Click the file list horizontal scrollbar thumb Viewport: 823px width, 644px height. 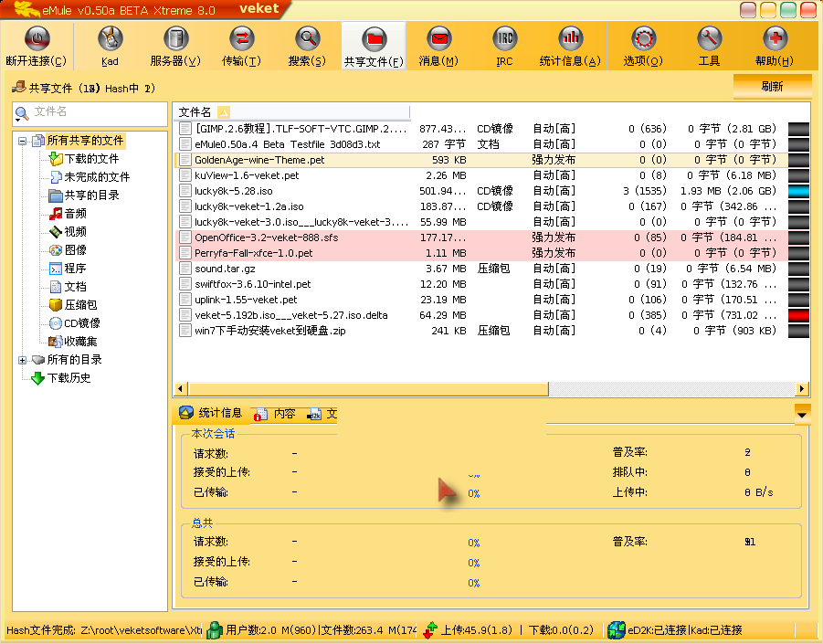[x=368, y=389]
